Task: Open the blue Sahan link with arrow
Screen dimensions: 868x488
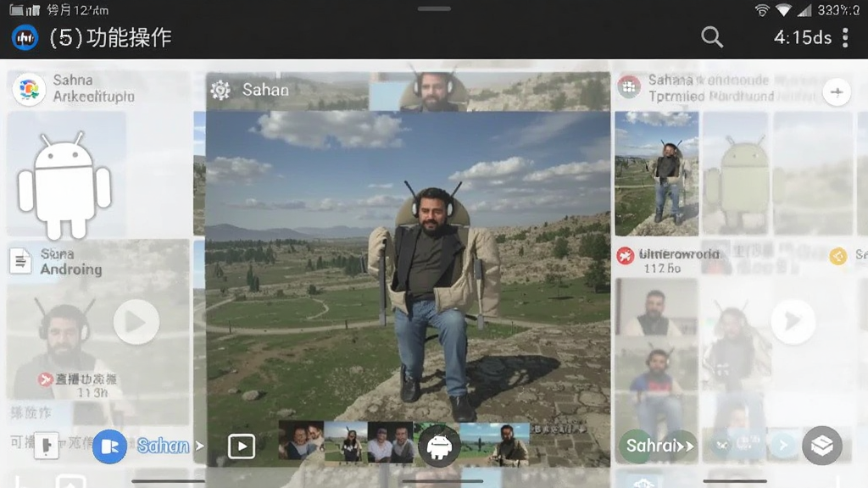Action: (170, 446)
